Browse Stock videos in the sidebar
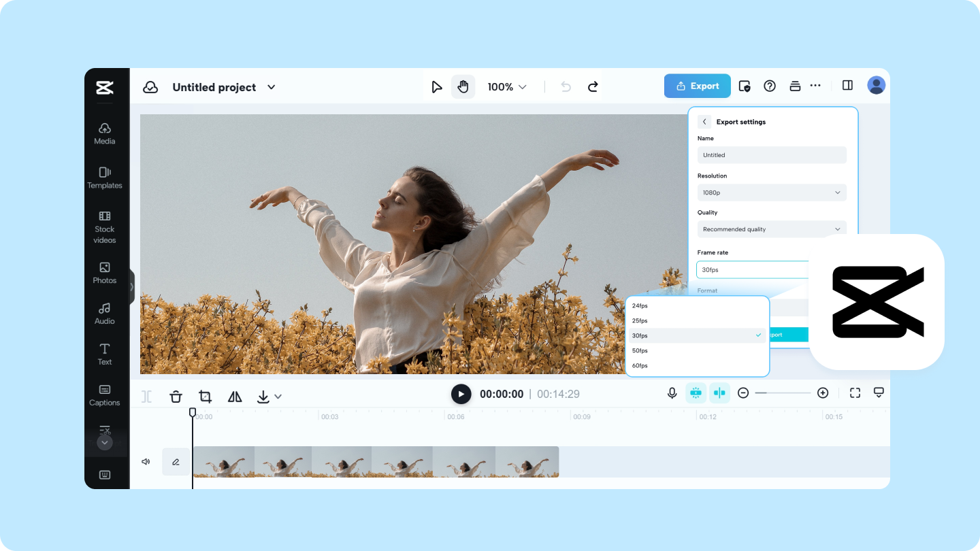980x551 pixels. click(105, 227)
